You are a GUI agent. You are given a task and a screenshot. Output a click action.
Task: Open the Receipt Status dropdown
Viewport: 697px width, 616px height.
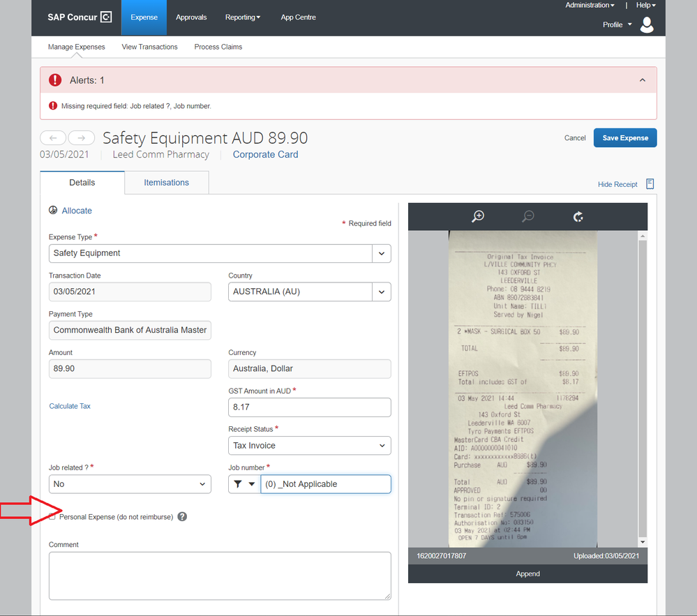[309, 445]
